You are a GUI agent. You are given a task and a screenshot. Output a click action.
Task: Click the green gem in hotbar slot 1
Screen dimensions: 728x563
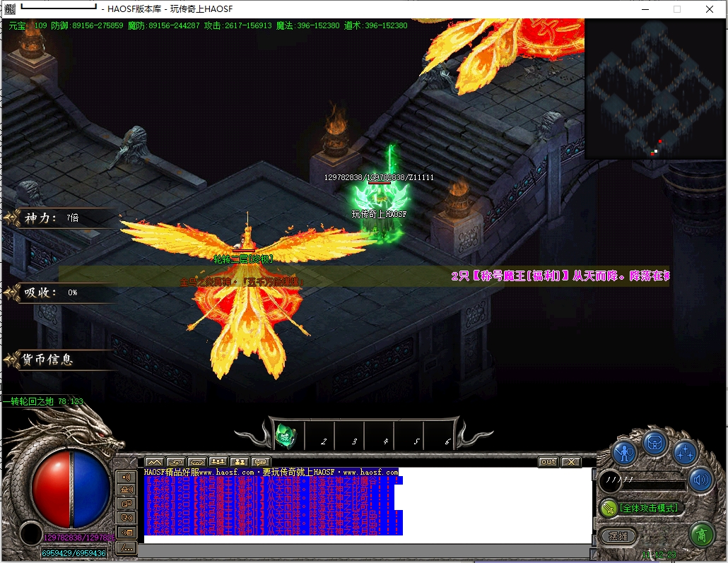click(286, 435)
